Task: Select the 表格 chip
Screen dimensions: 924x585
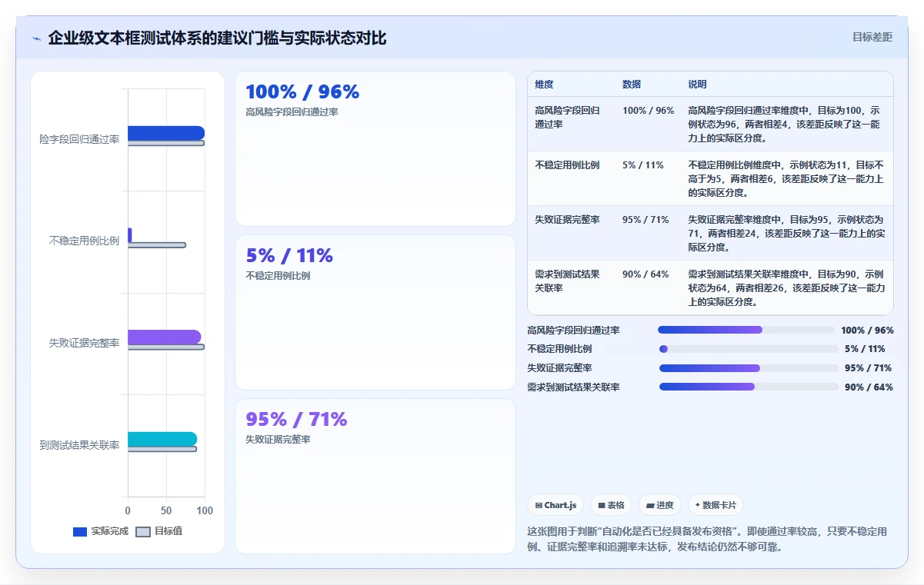Action: click(x=611, y=505)
